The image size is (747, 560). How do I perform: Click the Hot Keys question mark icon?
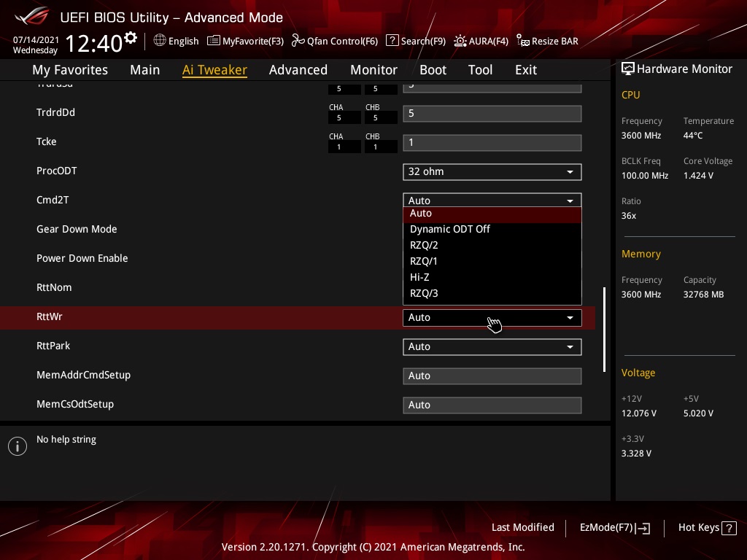729,528
